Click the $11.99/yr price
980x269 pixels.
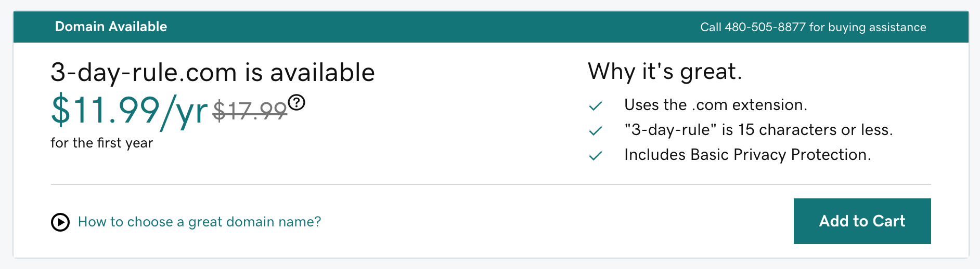[130, 111]
